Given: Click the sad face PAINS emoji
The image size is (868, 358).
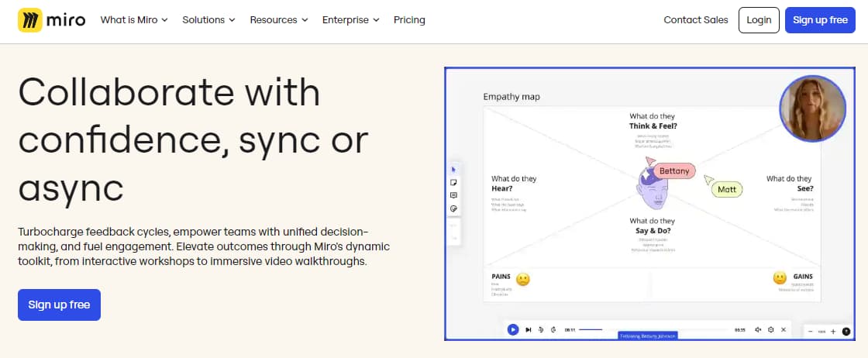Looking at the screenshot, I should [x=522, y=279].
